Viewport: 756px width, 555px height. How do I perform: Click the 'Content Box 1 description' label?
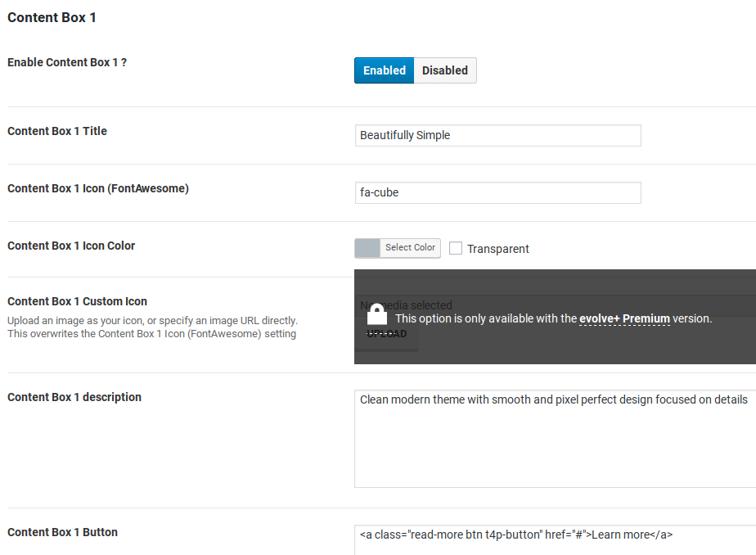[74, 397]
